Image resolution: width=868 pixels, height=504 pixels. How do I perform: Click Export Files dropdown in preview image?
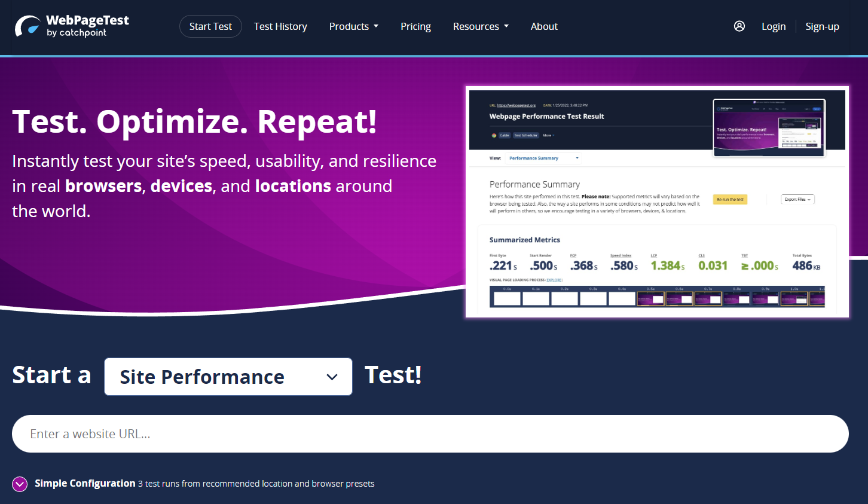pos(797,200)
